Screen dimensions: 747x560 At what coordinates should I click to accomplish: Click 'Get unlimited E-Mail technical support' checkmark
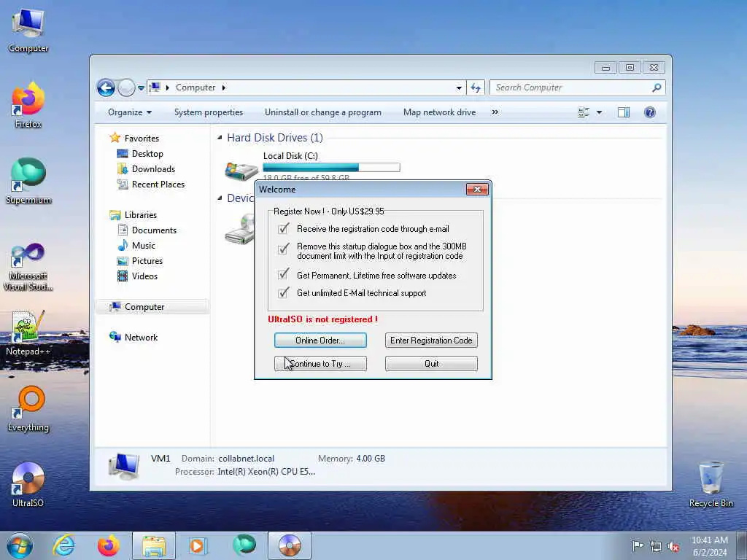click(284, 292)
